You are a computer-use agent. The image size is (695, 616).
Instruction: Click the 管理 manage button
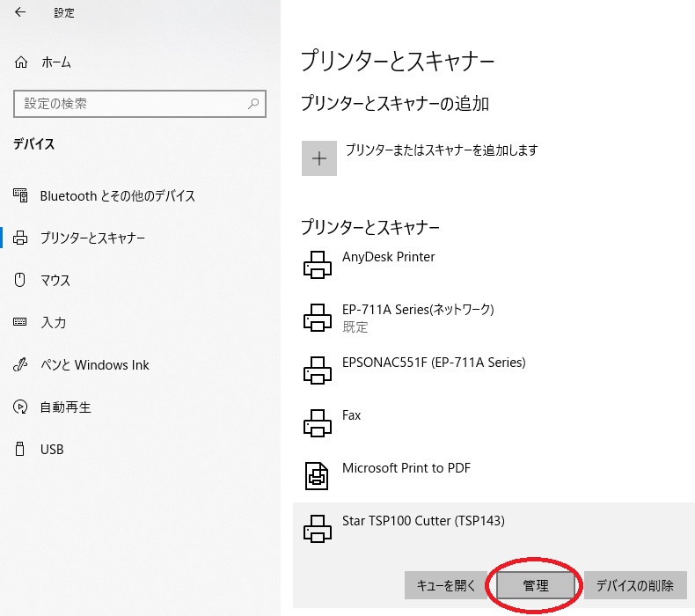(x=536, y=585)
